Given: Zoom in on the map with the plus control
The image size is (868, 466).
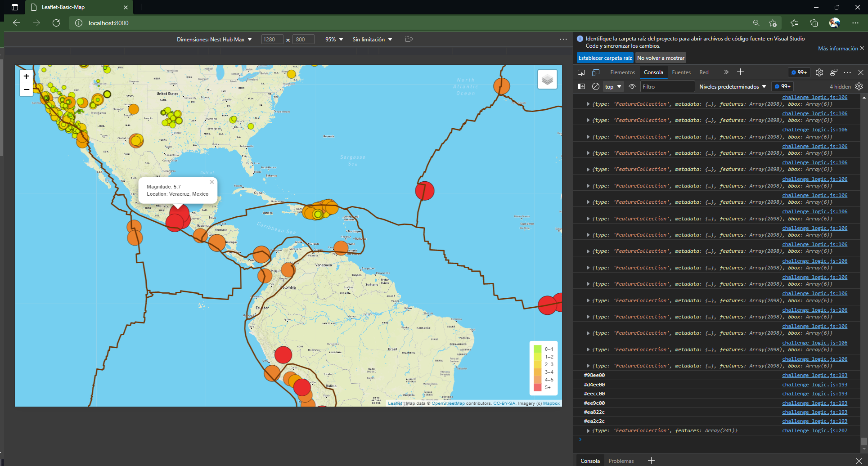Looking at the screenshot, I should pyautogui.click(x=26, y=76).
